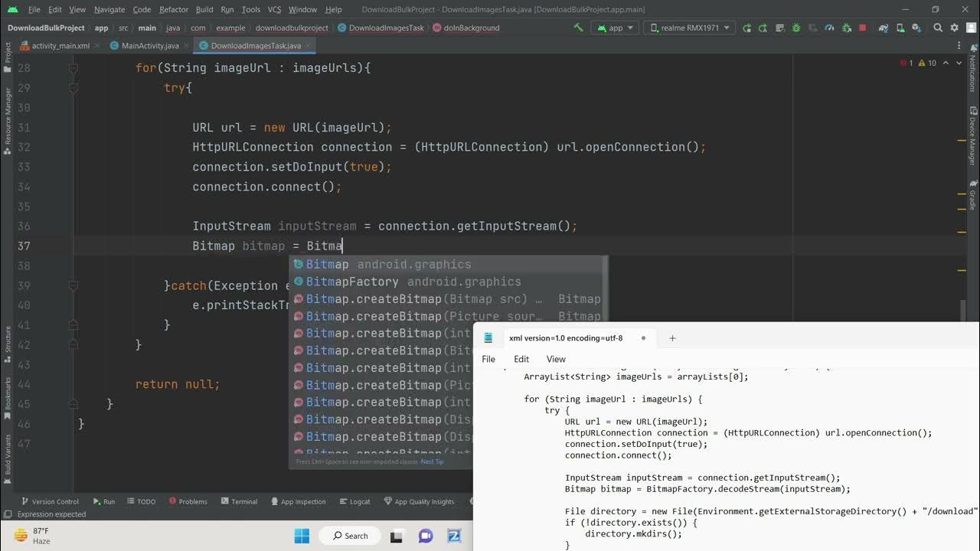The width and height of the screenshot is (980, 551).
Task: Select BitmapFactory from the autocomplete list
Action: pos(351,282)
